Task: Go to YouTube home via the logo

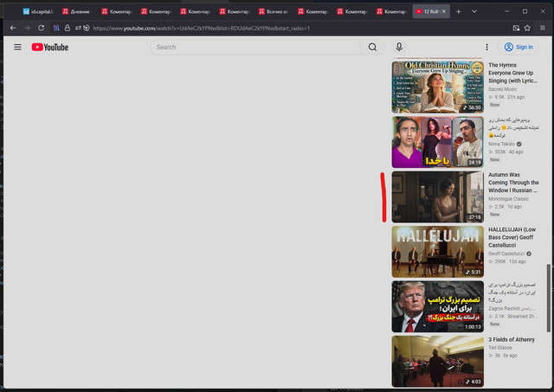Action: tap(50, 47)
